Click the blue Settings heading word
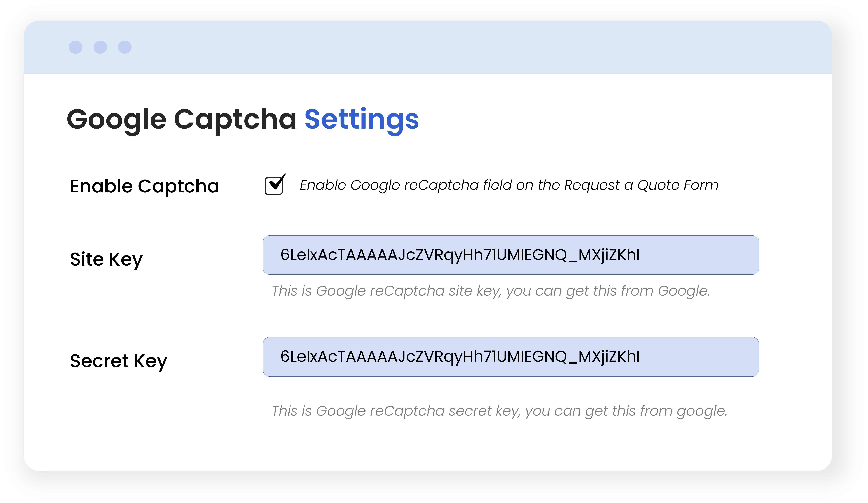The image size is (868, 503). pos(362,119)
